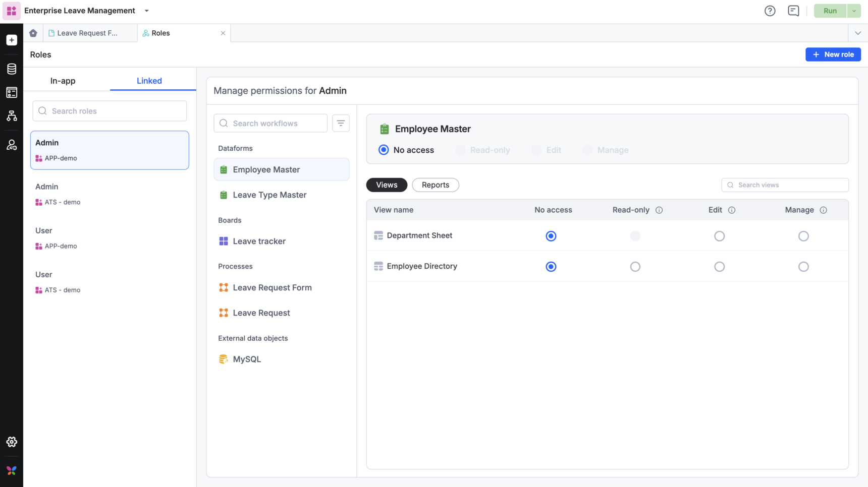The height and width of the screenshot is (487, 868).
Task: Click the settings gear icon
Action: coord(12,442)
